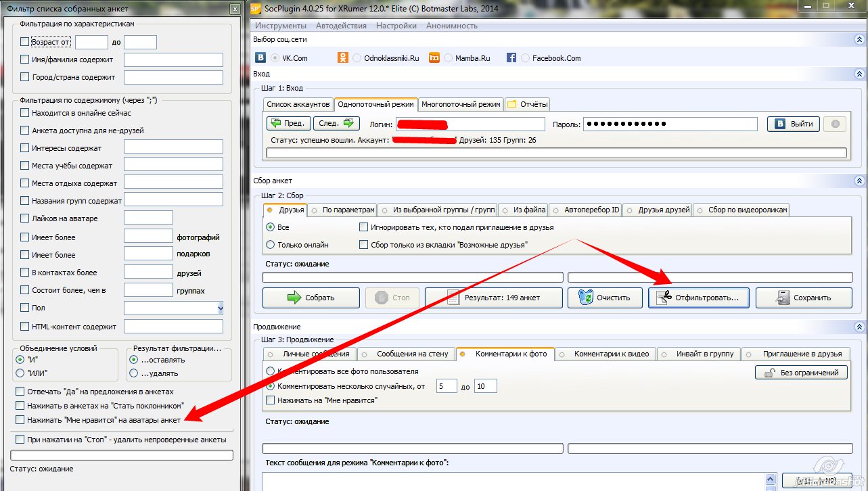This screenshot has width=868, height=491.
Task: Select ...удалять filter result radio
Action: [x=134, y=373]
